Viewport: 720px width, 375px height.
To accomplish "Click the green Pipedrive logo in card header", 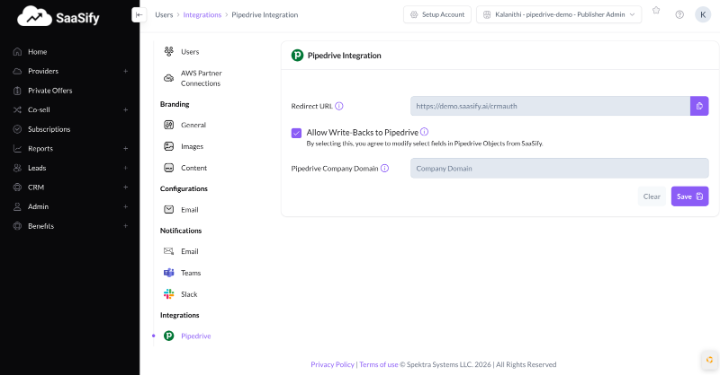I will [x=297, y=56].
